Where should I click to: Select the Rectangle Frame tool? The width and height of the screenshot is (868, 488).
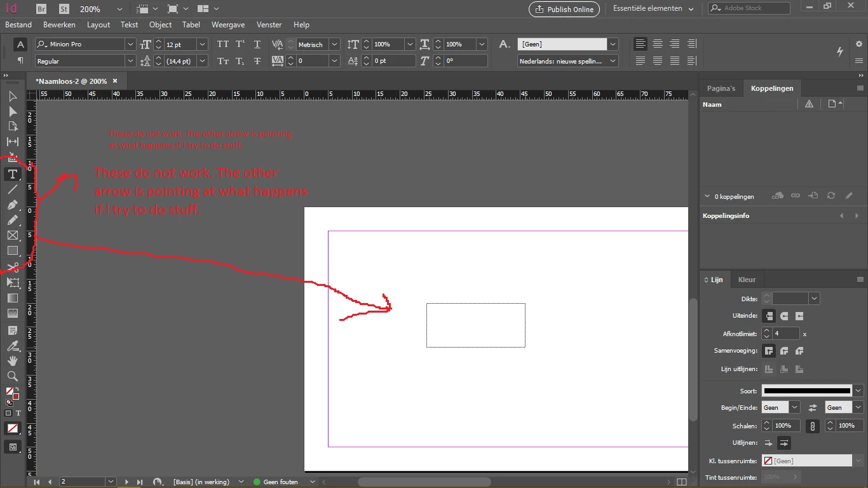pos(13,235)
